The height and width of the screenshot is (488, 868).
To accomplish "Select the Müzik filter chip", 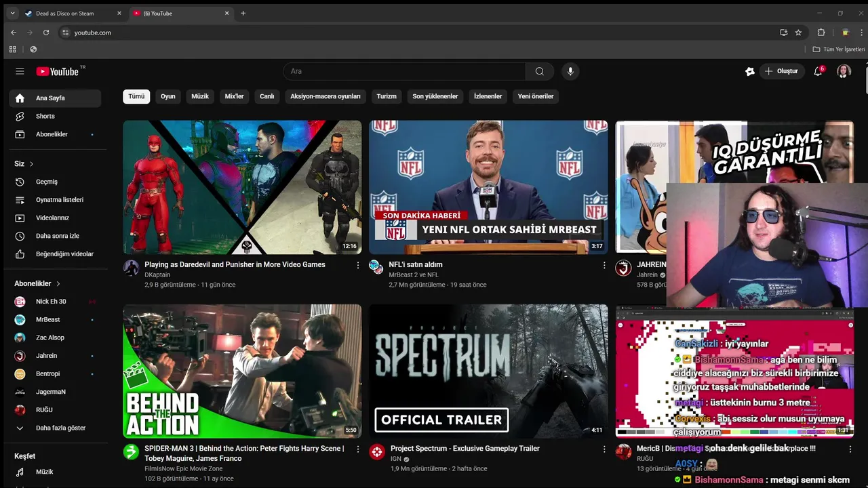I will 200,96.
